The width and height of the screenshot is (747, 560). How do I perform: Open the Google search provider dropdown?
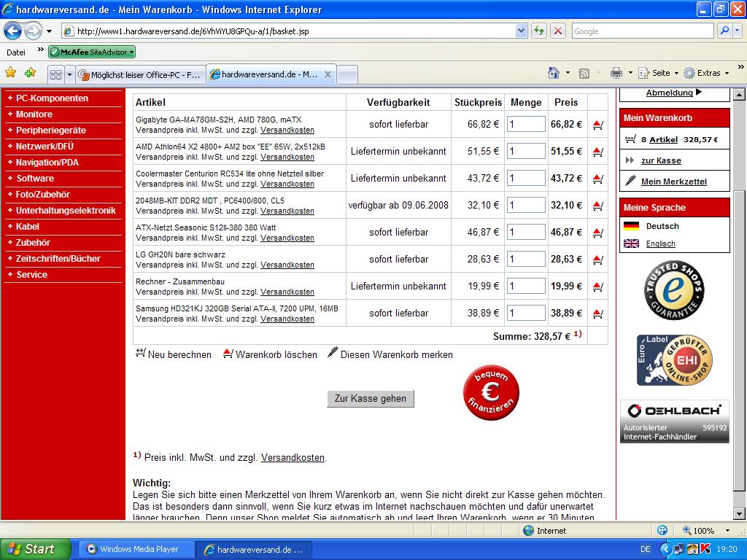[x=738, y=31]
